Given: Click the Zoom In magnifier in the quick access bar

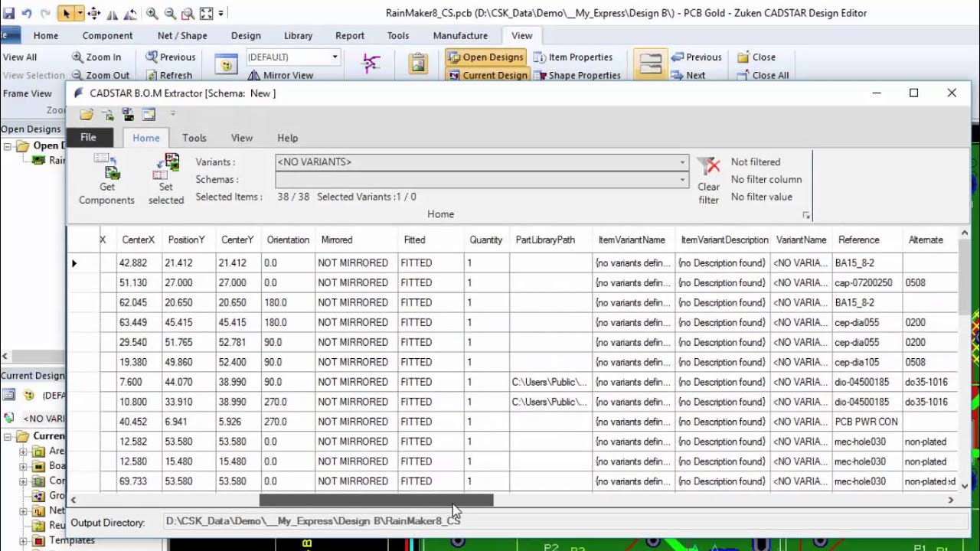Looking at the screenshot, I should 152,13.
